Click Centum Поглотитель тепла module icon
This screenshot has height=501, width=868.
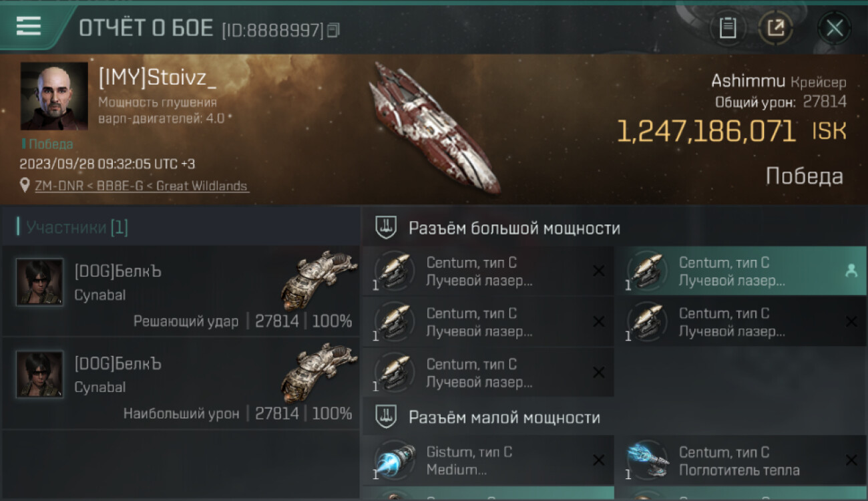(x=646, y=460)
